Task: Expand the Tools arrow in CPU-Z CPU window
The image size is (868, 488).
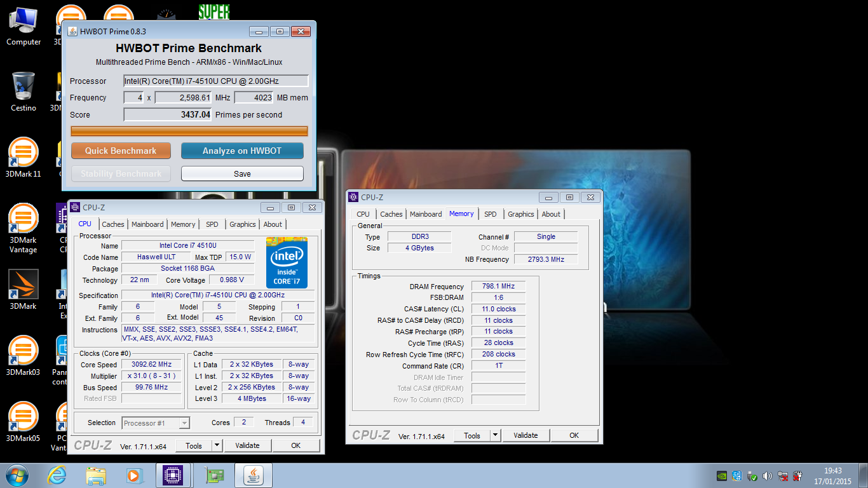Action: click(x=217, y=445)
